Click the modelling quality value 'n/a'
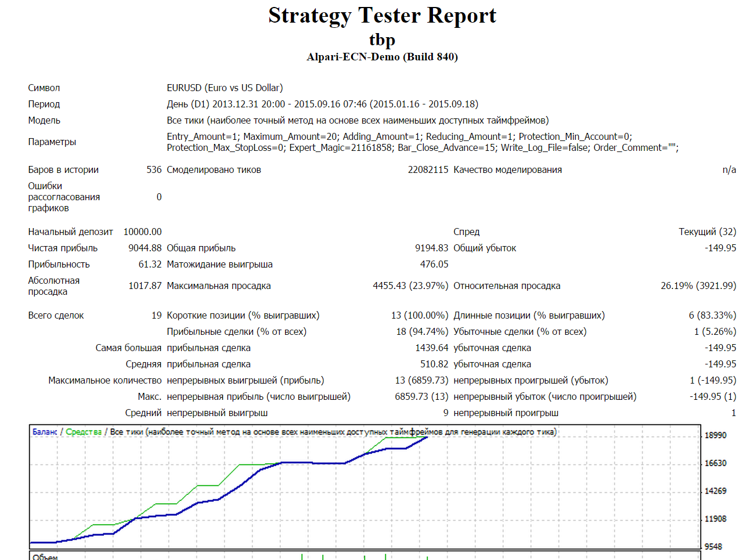The width and height of the screenshot is (754, 560). point(729,169)
